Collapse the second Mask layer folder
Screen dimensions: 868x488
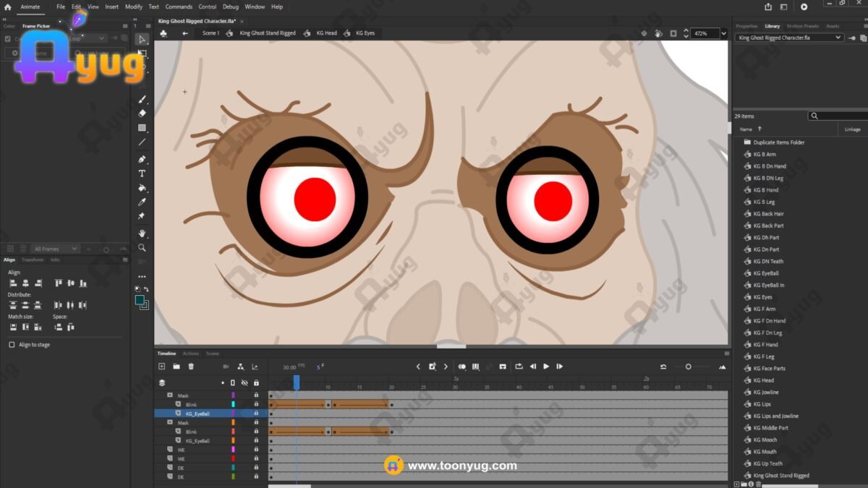[170, 422]
